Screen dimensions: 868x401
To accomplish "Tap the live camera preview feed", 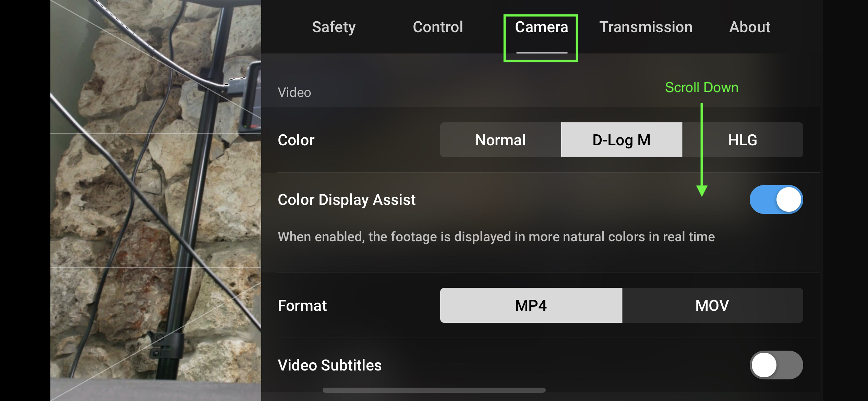I will 156,200.
